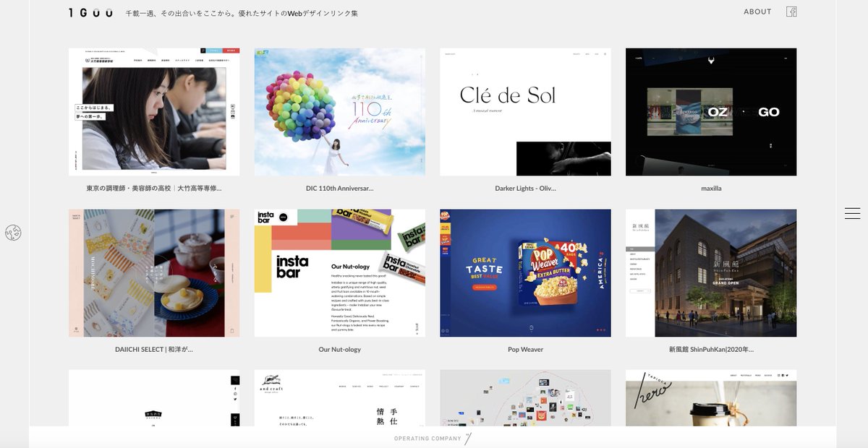This screenshot has width=868, height=448.
Task: Click the 'Darker Lights - Oliv...' title
Action: pos(525,189)
